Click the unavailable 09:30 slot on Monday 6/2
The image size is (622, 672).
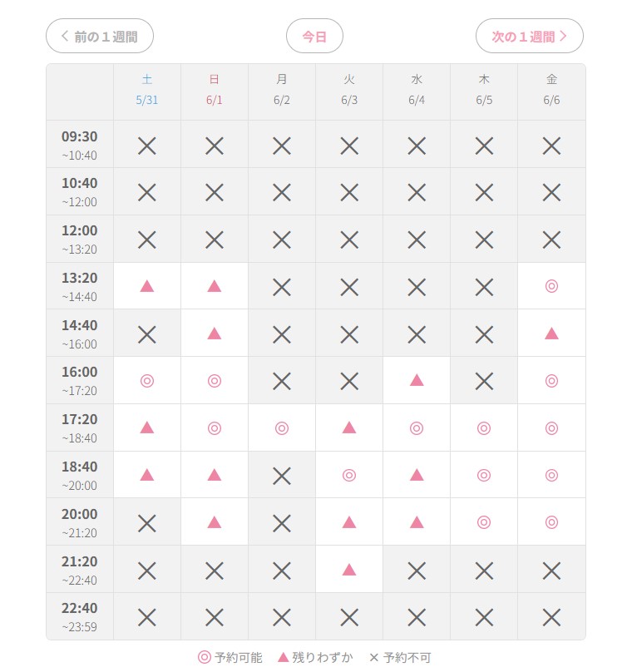click(x=281, y=146)
